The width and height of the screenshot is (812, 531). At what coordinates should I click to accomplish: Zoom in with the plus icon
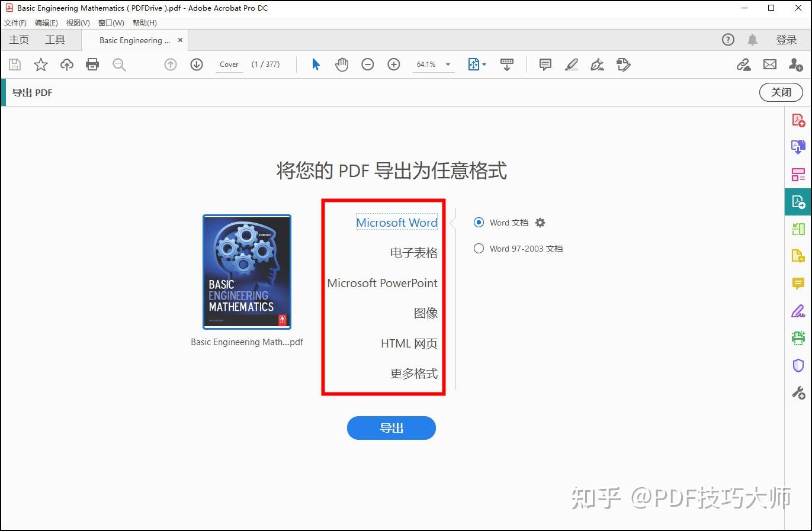(x=394, y=65)
